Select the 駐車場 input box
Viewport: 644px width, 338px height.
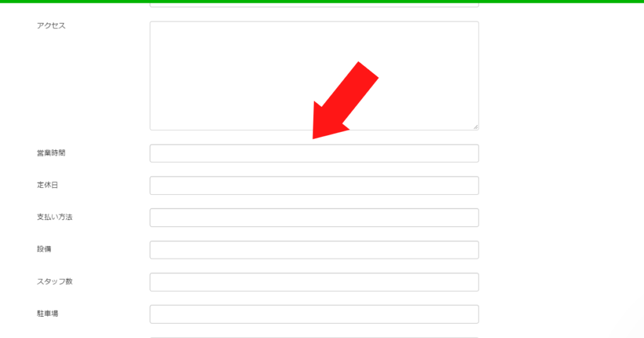tap(314, 314)
